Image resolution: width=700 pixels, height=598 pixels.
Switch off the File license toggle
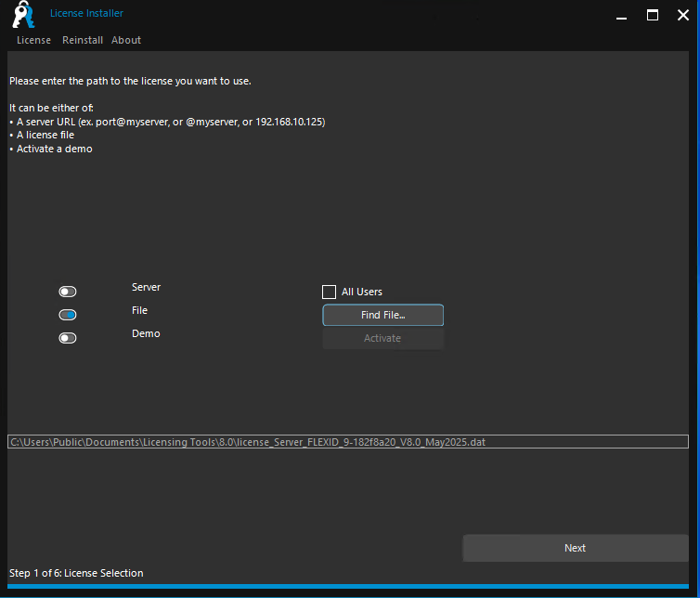click(67, 315)
